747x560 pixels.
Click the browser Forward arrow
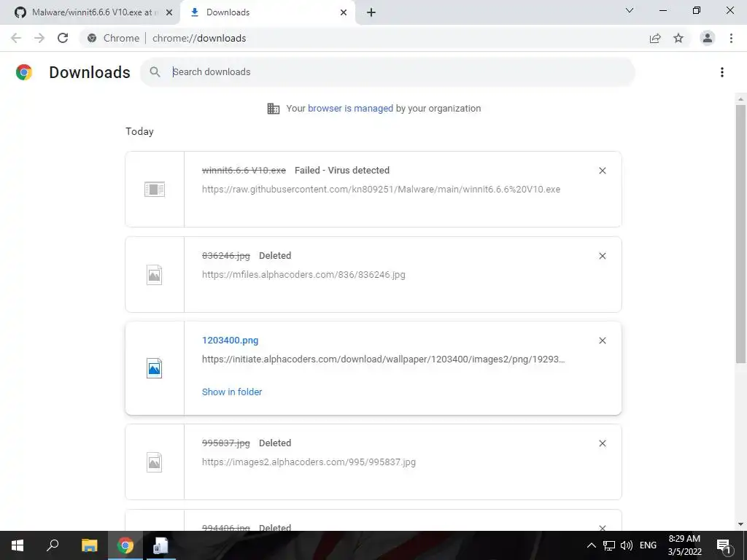[x=39, y=38]
